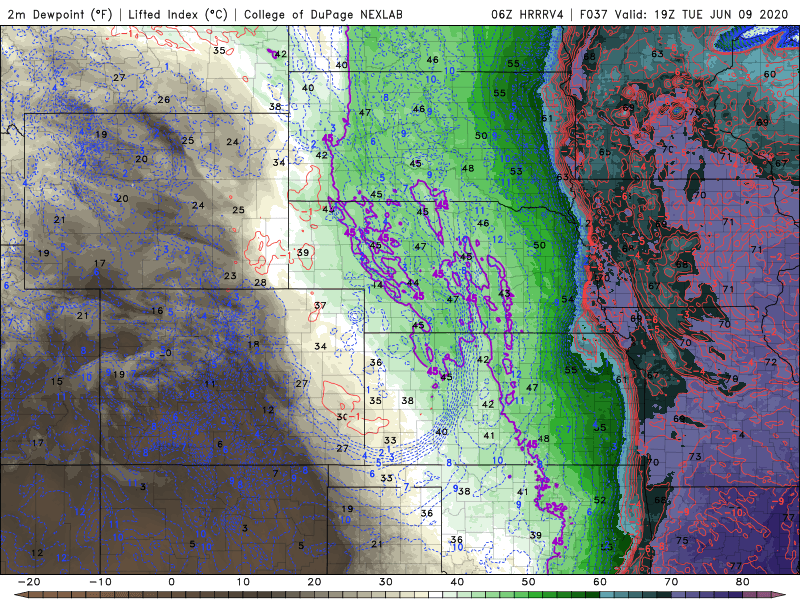The width and height of the screenshot is (800, 600).
Task: Click the dewpoint value "14" on the map
Action: [x=377, y=285]
